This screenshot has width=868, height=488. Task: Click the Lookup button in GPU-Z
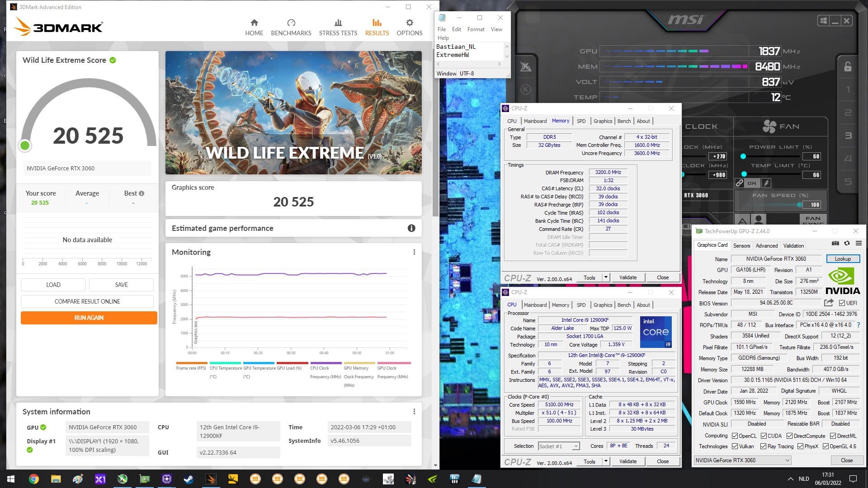point(843,259)
